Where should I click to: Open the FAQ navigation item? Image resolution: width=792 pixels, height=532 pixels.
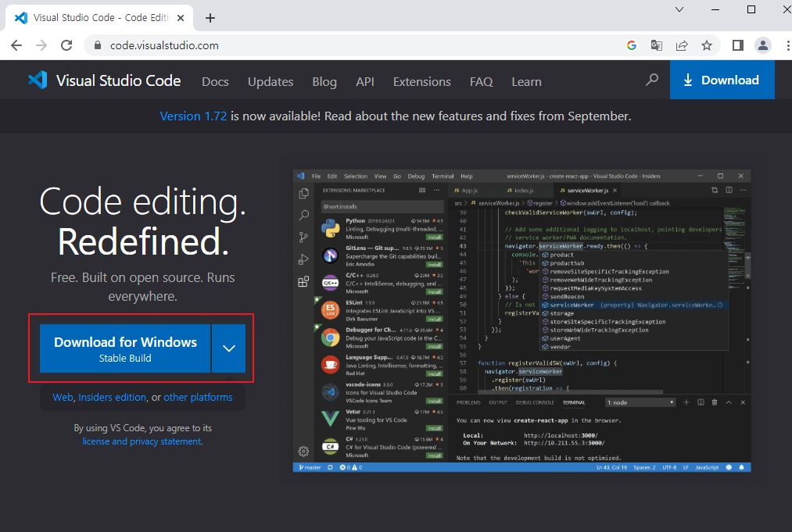pyautogui.click(x=481, y=82)
